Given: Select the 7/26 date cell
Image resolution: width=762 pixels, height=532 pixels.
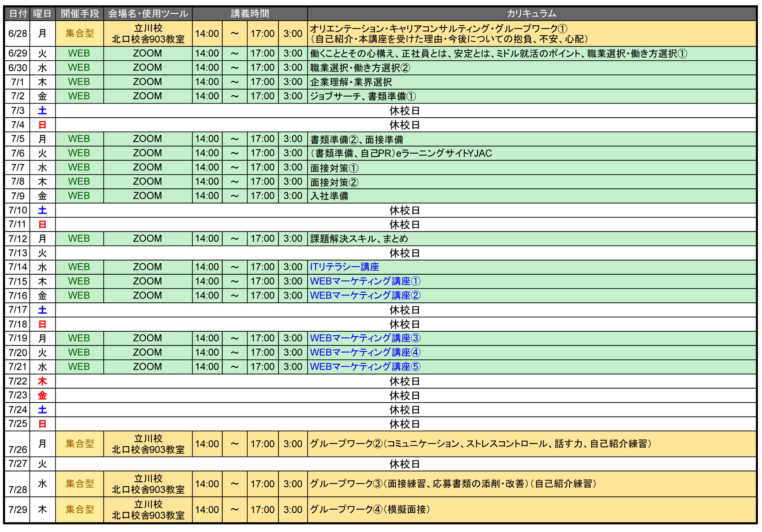Looking at the screenshot, I should tap(18, 444).
